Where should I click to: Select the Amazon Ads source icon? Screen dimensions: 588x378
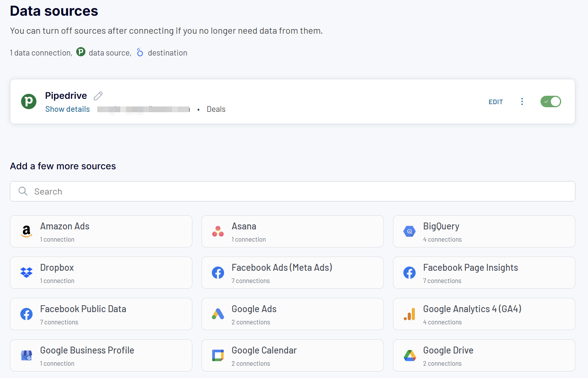pos(26,231)
